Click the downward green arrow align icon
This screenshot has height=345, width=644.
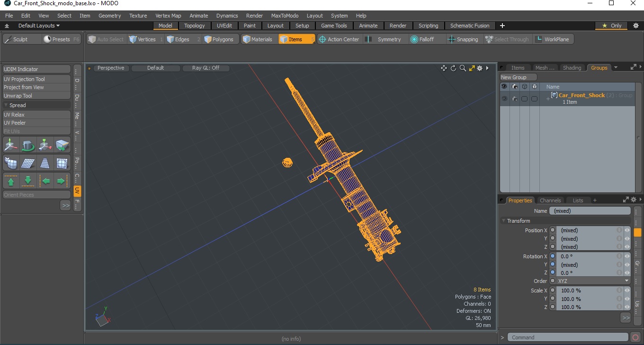pyautogui.click(x=28, y=181)
